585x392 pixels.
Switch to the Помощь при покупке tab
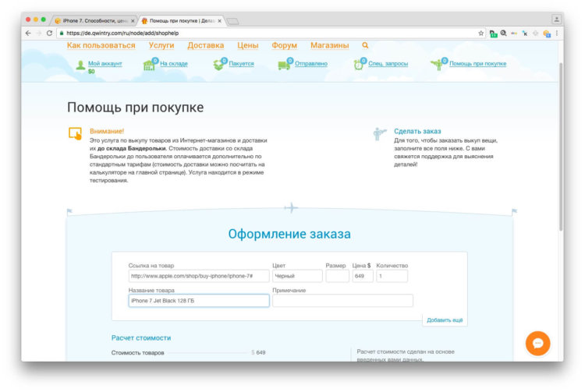pyautogui.click(x=181, y=21)
